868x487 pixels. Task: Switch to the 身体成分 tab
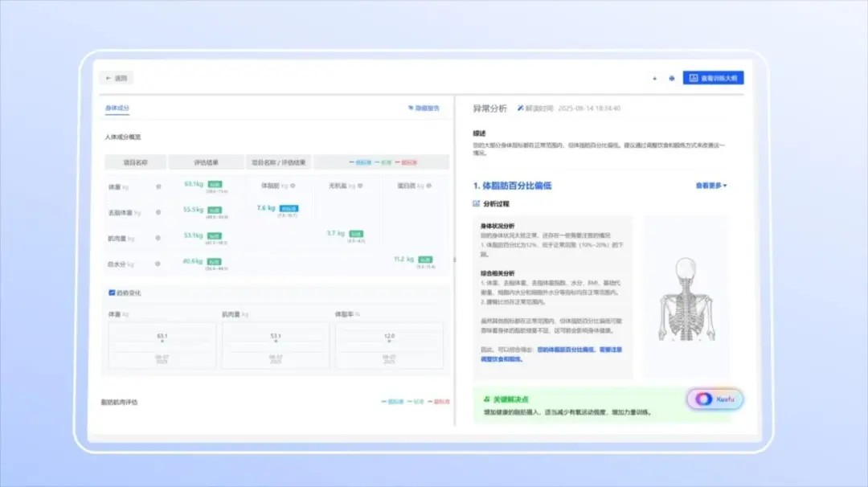click(x=117, y=108)
